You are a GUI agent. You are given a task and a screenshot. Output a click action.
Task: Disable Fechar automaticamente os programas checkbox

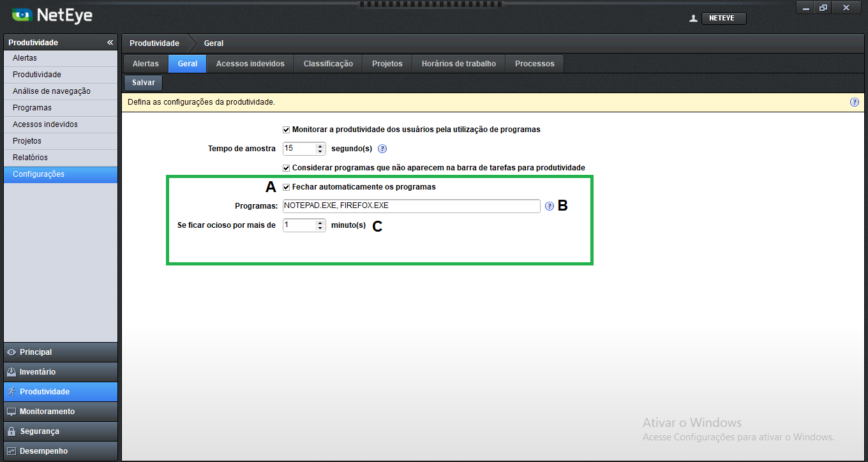click(x=287, y=187)
